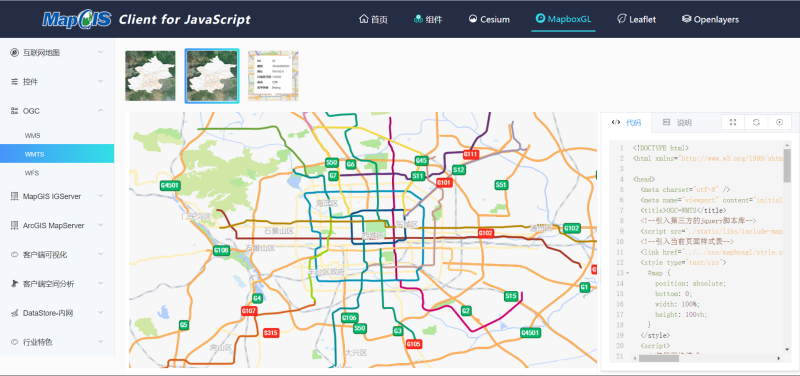This screenshot has height=376, width=800.
Task: Click the code editor vertical scrollbar
Action: coord(787,165)
